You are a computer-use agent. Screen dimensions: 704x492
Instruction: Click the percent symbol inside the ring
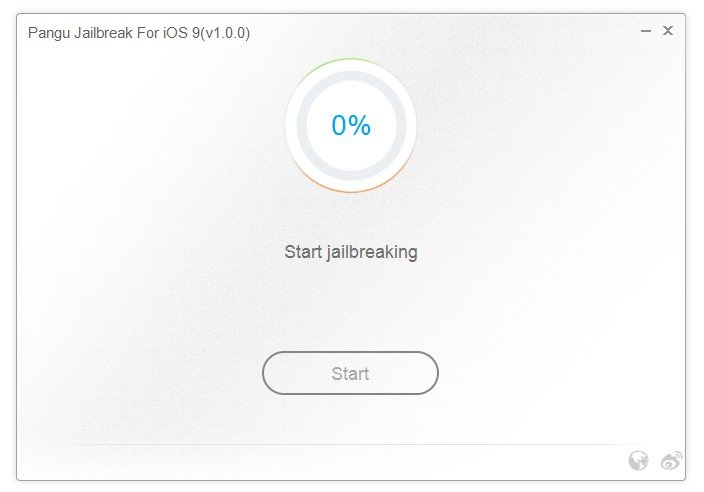click(x=360, y=125)
